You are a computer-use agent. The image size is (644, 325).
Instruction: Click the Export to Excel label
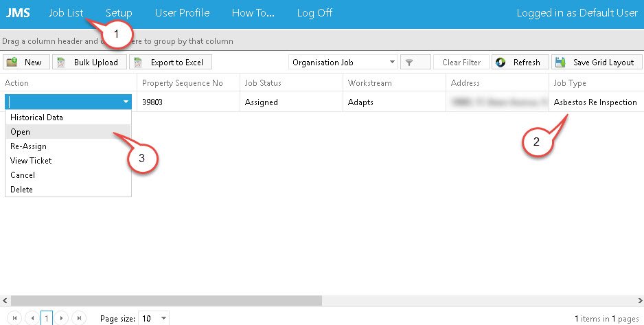coord(177,63)
